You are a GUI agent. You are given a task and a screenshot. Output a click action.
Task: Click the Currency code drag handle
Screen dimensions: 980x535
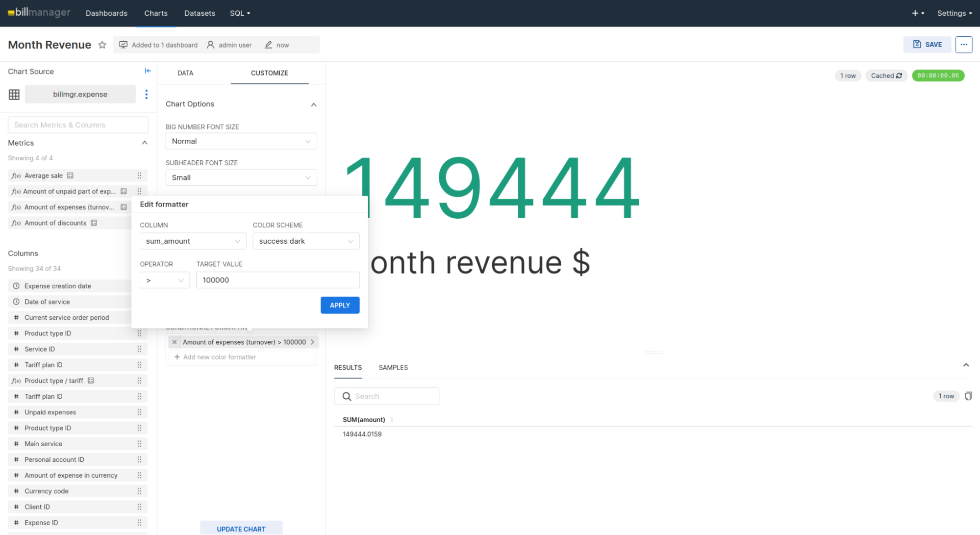(x=139, y=491)
